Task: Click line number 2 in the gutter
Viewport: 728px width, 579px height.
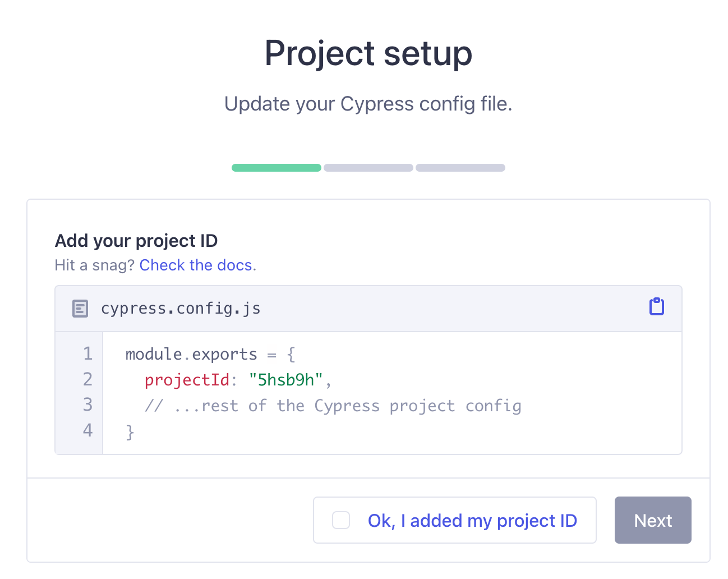Action: tap(87, 379)
